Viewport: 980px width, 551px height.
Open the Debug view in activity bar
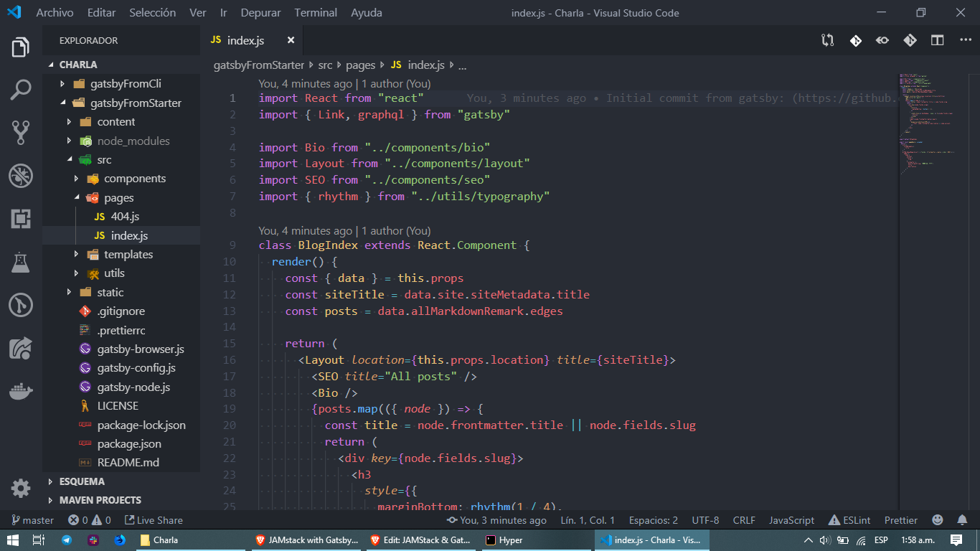point(21,175)
